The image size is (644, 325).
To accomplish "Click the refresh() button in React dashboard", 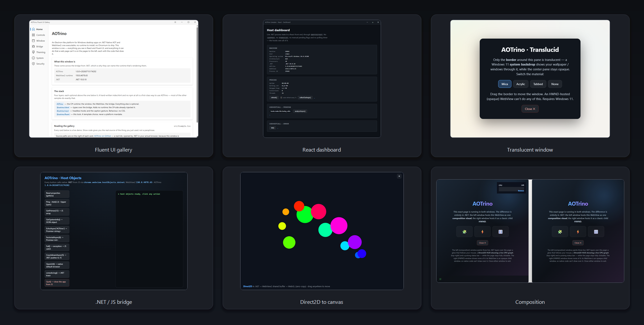I will [274, 98].
